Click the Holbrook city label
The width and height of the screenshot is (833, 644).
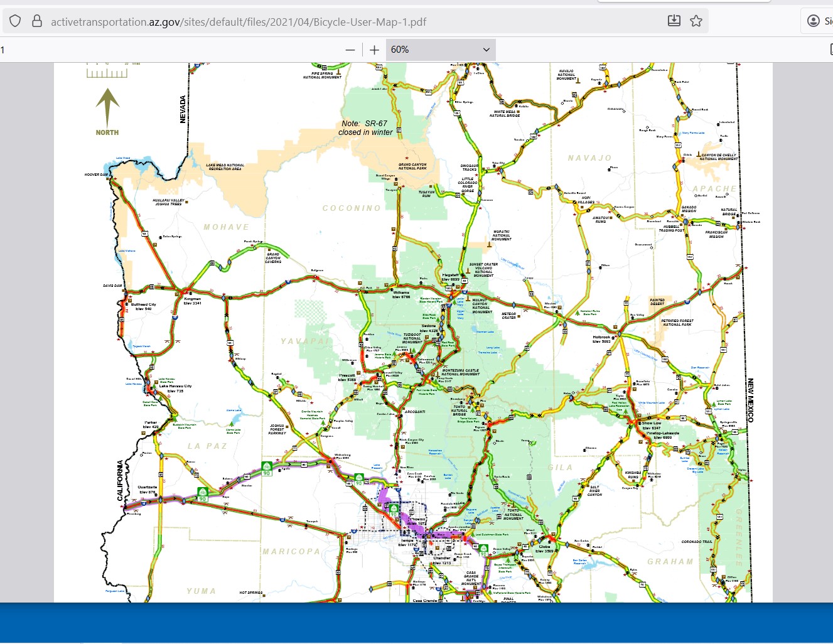pos(601,339)
